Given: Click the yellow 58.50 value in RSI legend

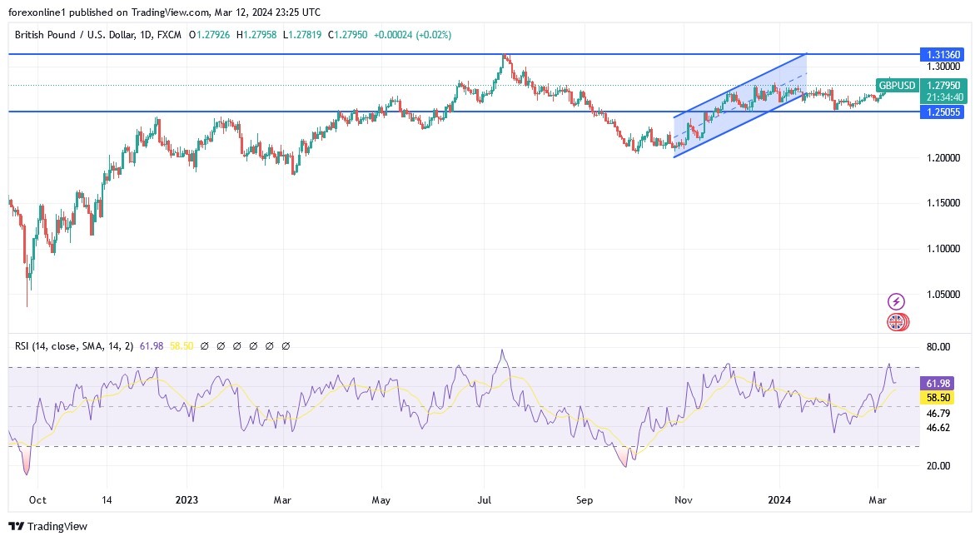Looking at the screenshot, I should click(x=182, y=346).
